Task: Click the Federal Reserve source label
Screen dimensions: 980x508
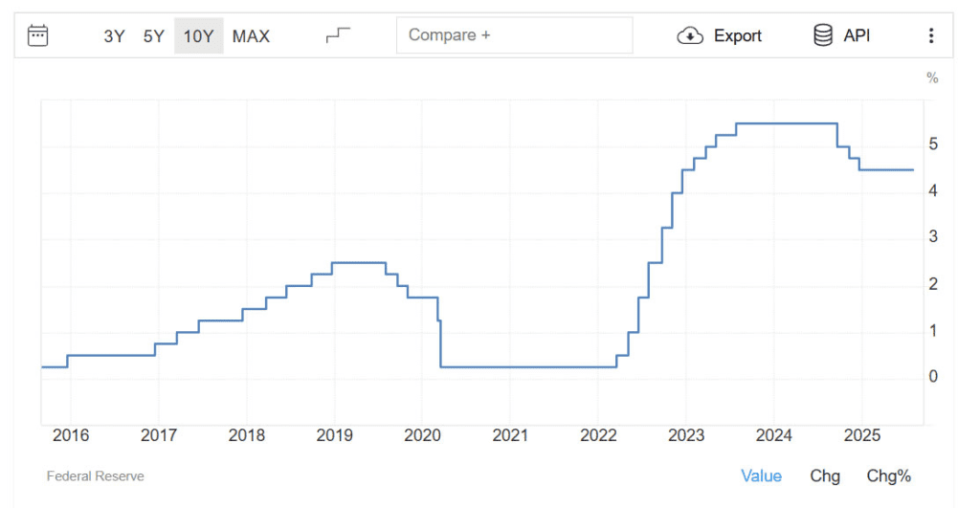Action: 95,475
